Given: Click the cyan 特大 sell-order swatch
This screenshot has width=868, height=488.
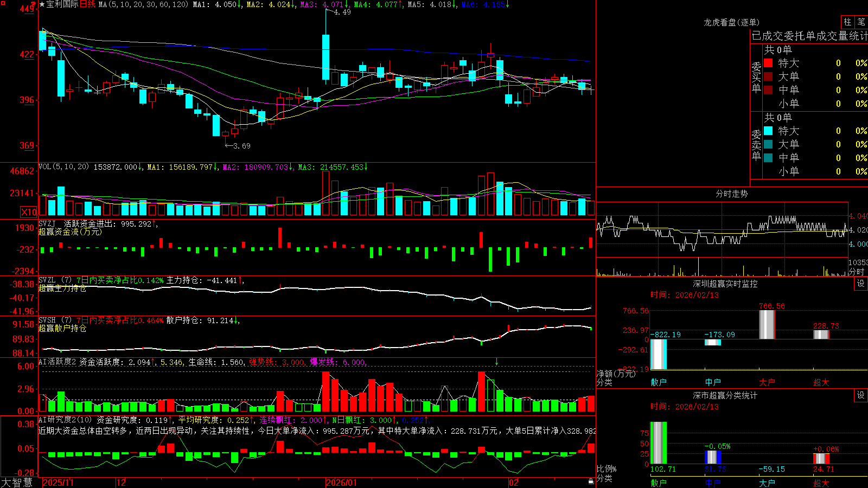Looking at the screenshot, I should [x=768, y=131].
